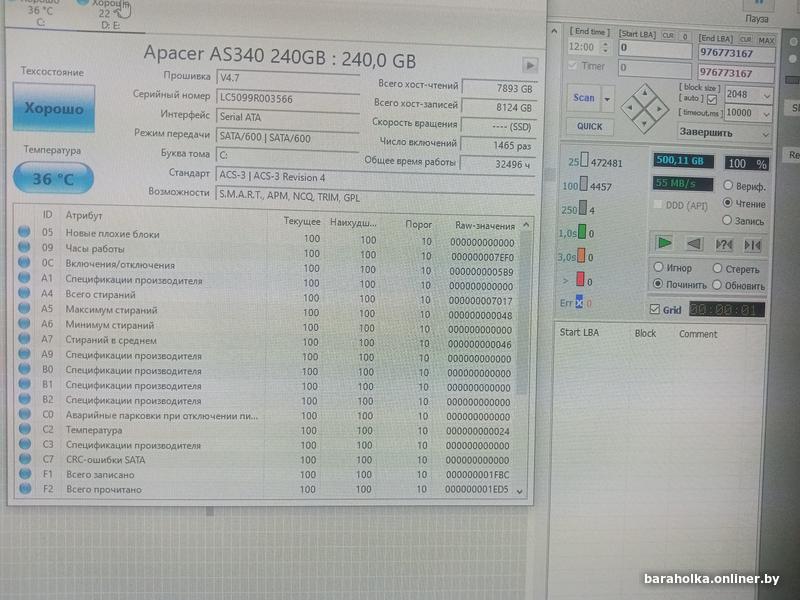Viewport: 800px width, 600px height.
Task: Open timeout 10000 dropdown
Action: point(766,114)
